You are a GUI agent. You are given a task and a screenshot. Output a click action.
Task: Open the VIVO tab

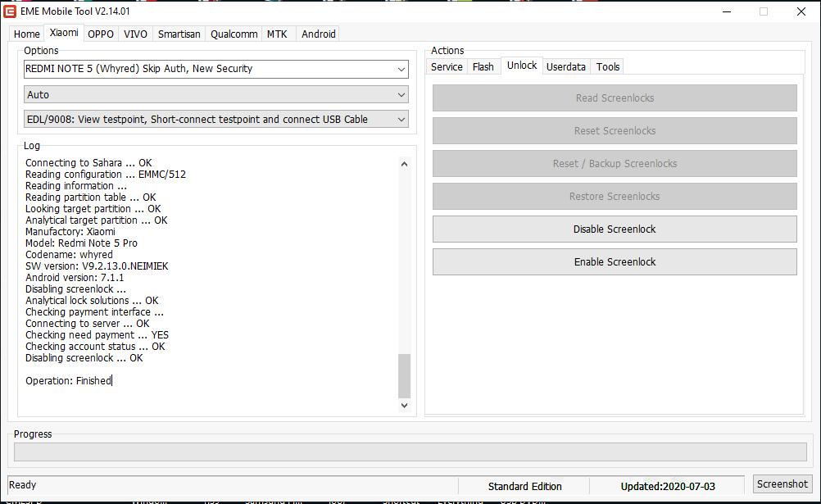click(136, 34)
